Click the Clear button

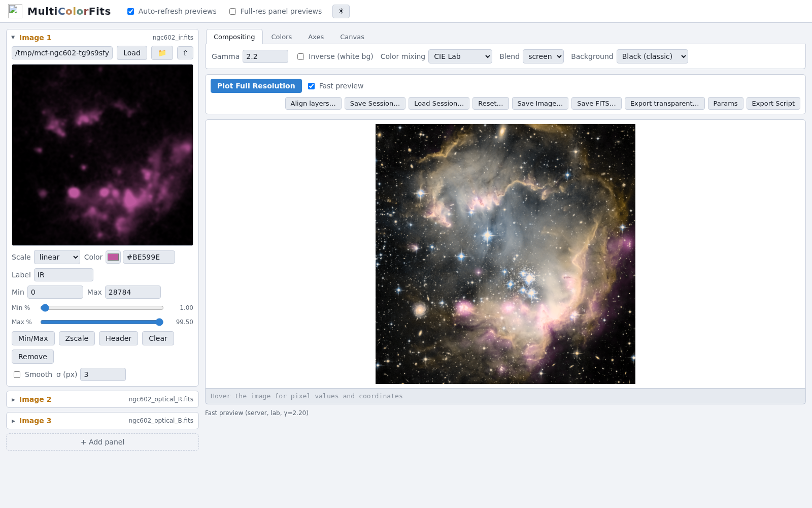click(x=158, y=338)
